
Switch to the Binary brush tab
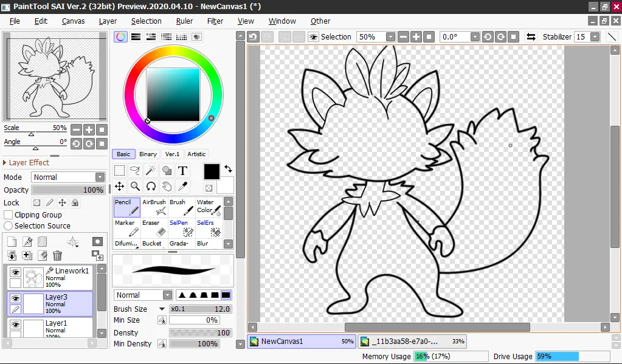tap(148, 154)
